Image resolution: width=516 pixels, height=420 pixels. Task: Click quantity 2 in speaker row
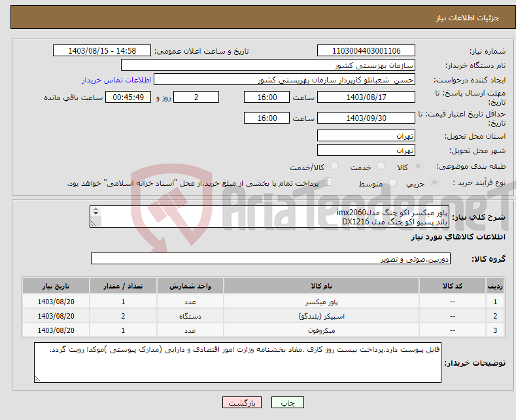click(123, 317)
